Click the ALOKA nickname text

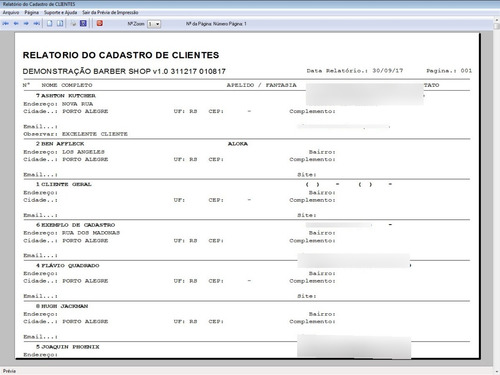[x=238, y=144]
